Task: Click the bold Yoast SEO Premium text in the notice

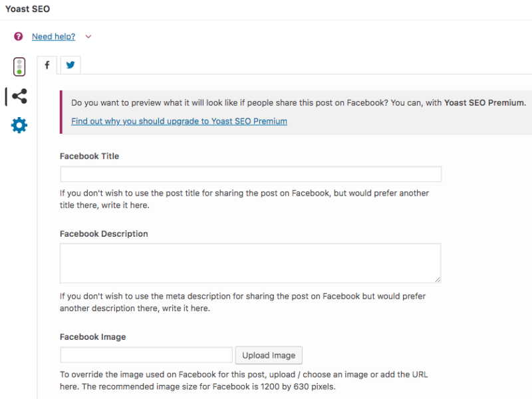Action: [485, 103]
